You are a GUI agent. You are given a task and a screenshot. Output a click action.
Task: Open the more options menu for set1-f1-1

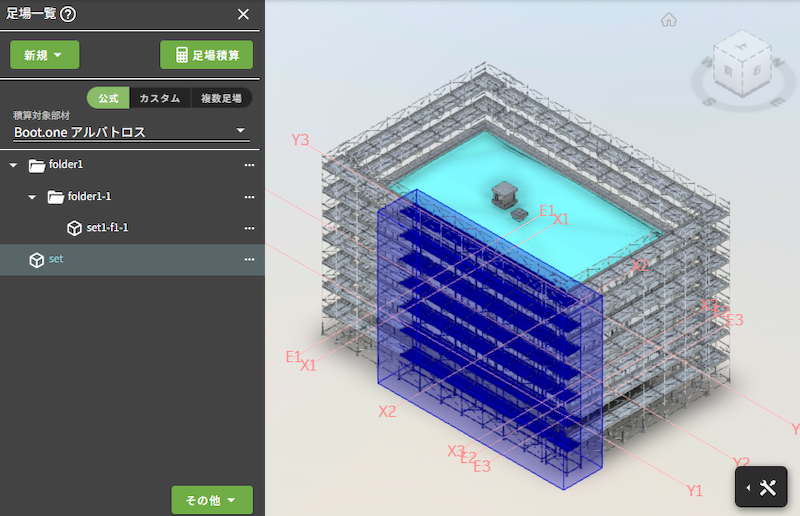pyautogui.click(x=250, y=228)
